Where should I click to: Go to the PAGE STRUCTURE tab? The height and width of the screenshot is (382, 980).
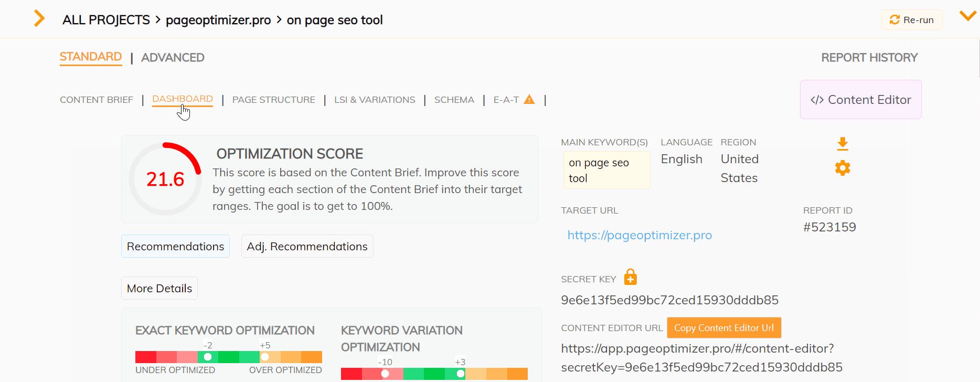coord(274,100)
